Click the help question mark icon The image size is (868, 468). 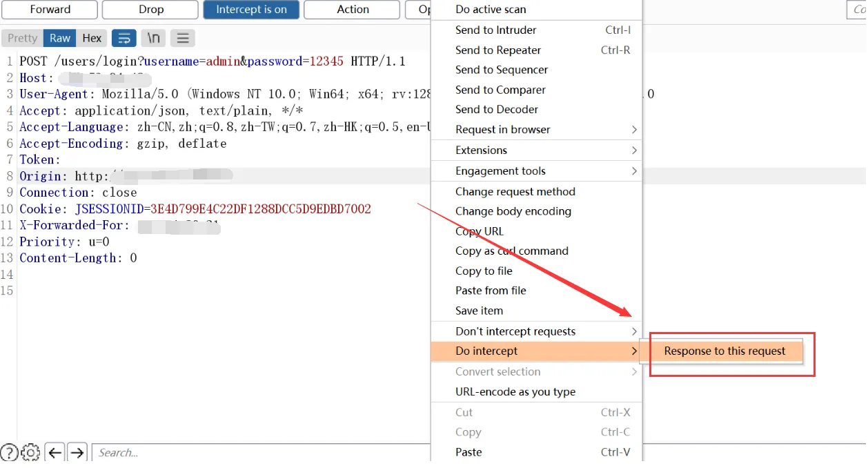pyautogui.click(x=9, y=453)
